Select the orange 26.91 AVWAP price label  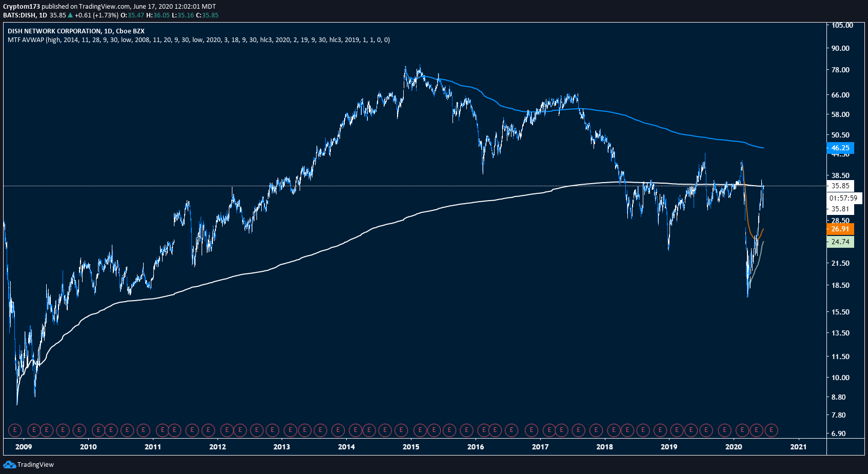840,229
